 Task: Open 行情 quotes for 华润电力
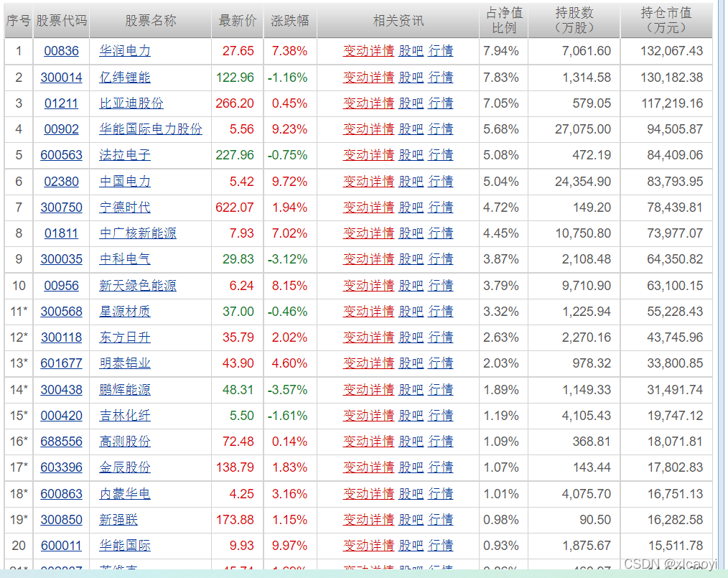pyautogui.click(x=441, y=50)
